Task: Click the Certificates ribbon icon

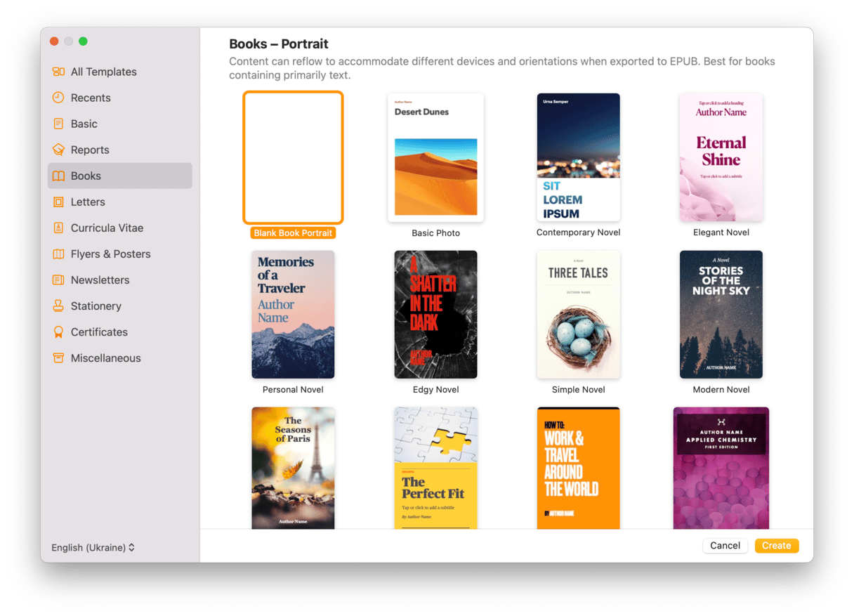Action: tap(58, 332)
